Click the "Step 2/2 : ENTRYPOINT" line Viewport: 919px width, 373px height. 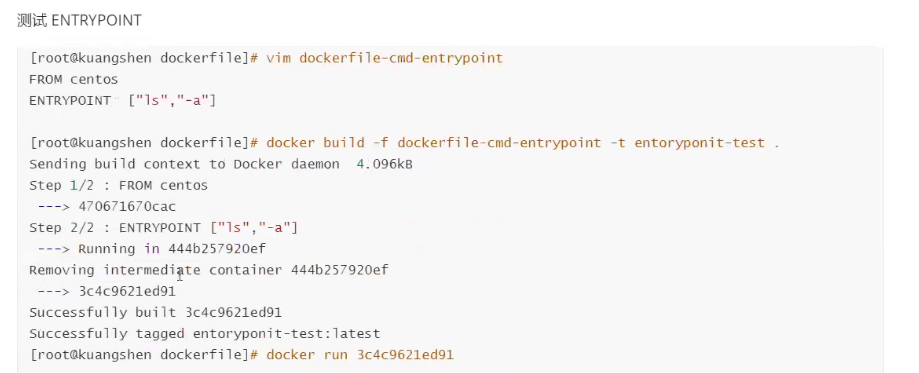[164, 228]
